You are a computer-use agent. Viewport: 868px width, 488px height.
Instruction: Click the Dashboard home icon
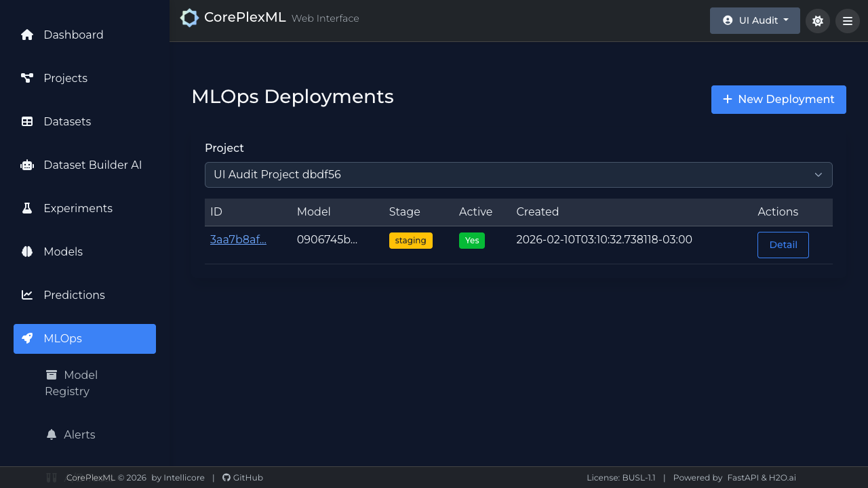27,35
